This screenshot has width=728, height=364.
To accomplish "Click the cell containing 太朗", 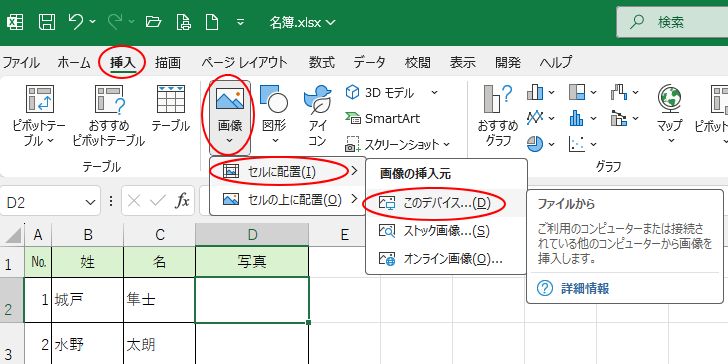I will (160, 344).
